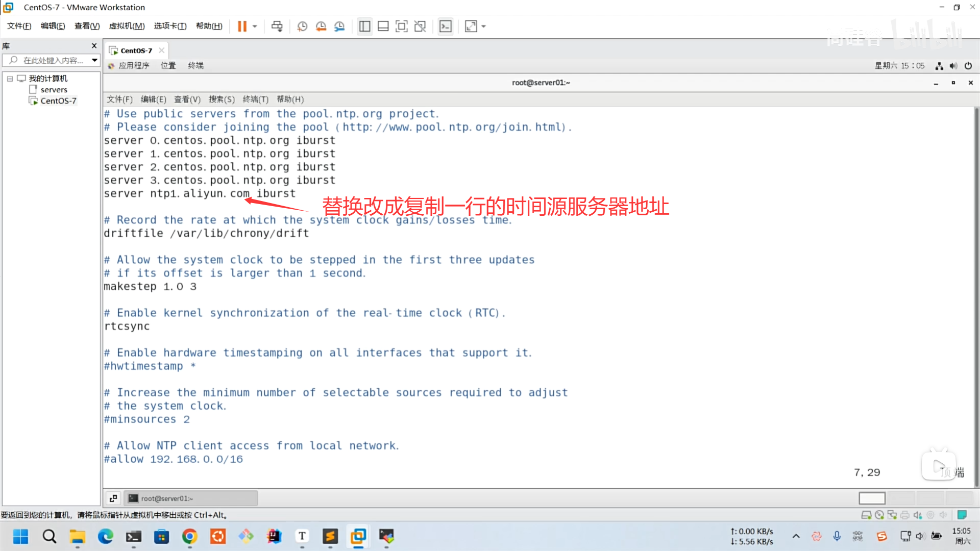Open the snapshot manager wrench icon

[339, 26]
